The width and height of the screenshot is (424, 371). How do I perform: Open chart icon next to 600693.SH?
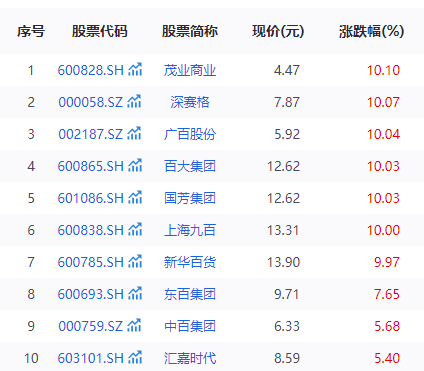[135, 294]
